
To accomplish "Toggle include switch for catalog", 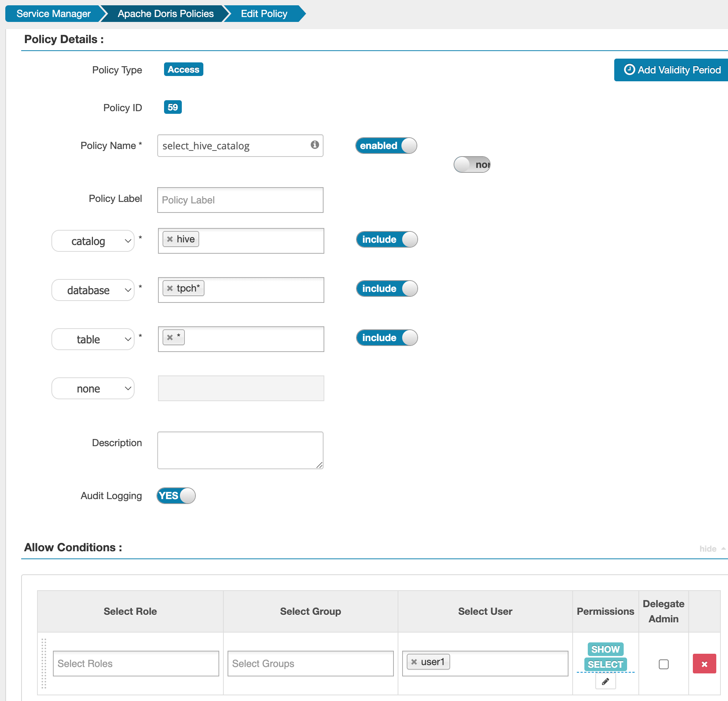I will [387, 239].
